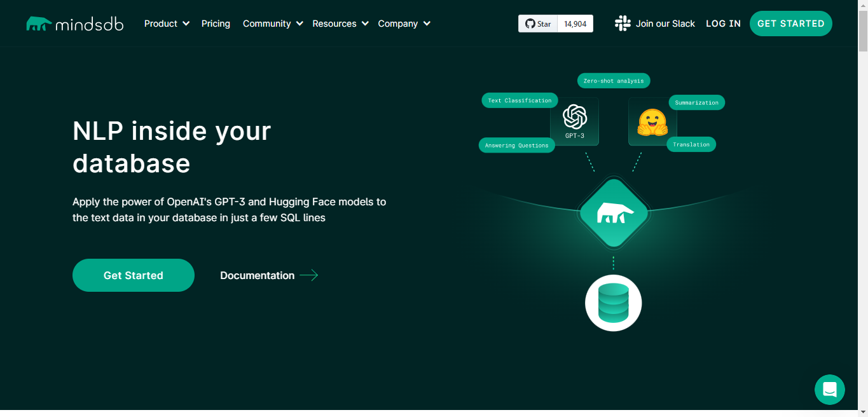
Task: Click LOG IN in the header
Action: [723, 24]
